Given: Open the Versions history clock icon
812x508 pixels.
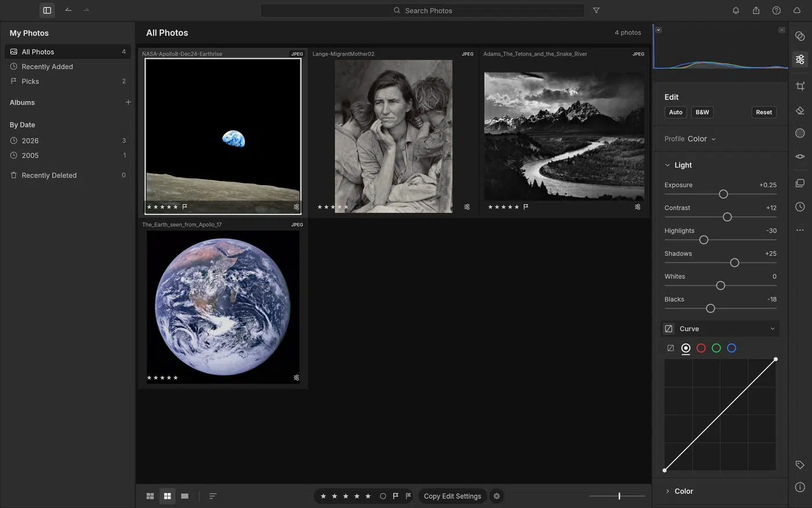Looking at the screenshot, I should click(x=800, y=207).
